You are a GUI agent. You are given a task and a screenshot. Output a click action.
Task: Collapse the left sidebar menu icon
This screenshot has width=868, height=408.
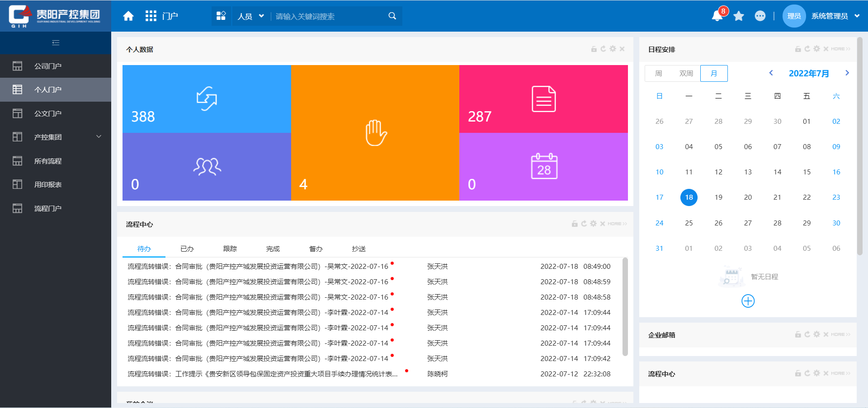[x=56, y=43]
